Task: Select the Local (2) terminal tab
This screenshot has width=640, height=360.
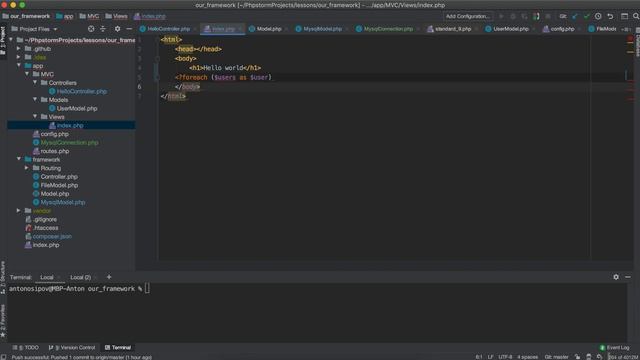Action: point(80,278)
